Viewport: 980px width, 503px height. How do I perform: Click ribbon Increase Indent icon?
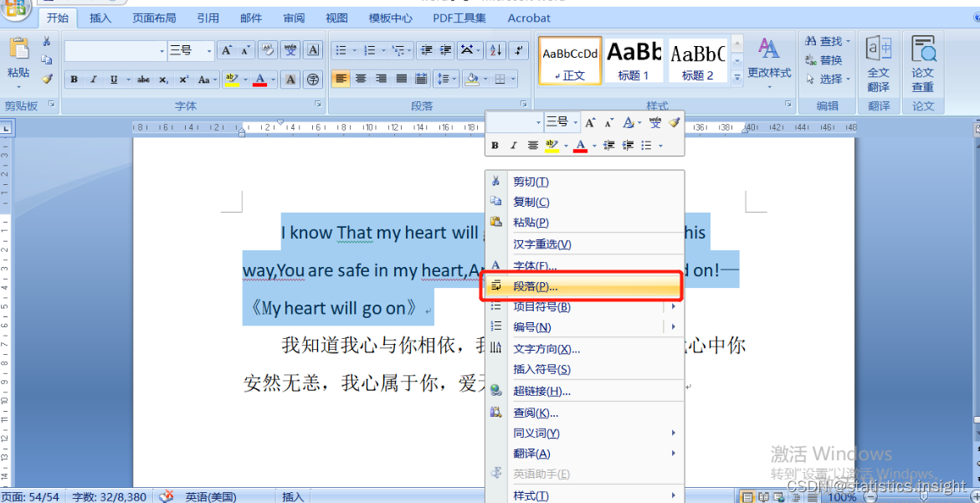[x=445, y=50]
